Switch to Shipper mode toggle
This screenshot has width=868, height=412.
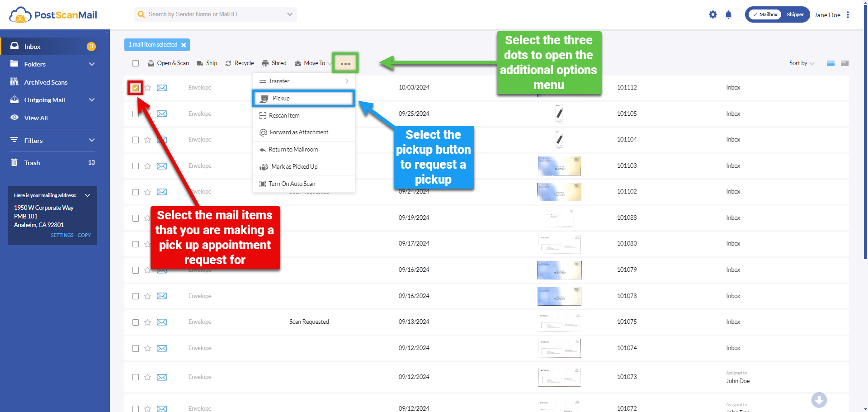pos(795,14)
